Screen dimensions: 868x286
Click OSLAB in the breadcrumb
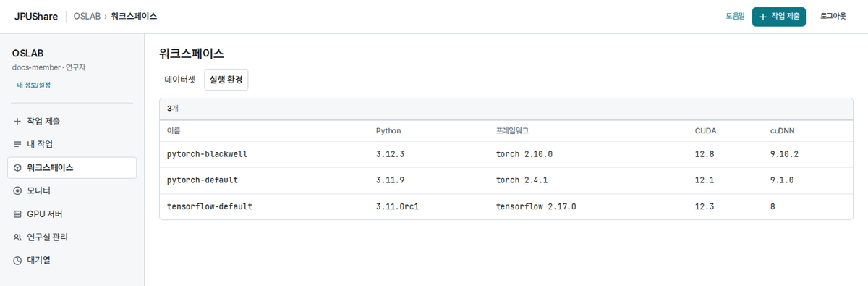pos(87,16)
